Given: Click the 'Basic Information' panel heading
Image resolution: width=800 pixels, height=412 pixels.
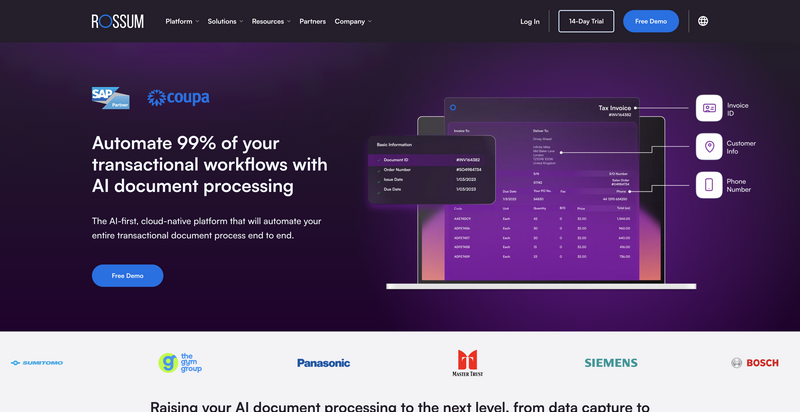Looking at the screenshot, I should [394, 145].
